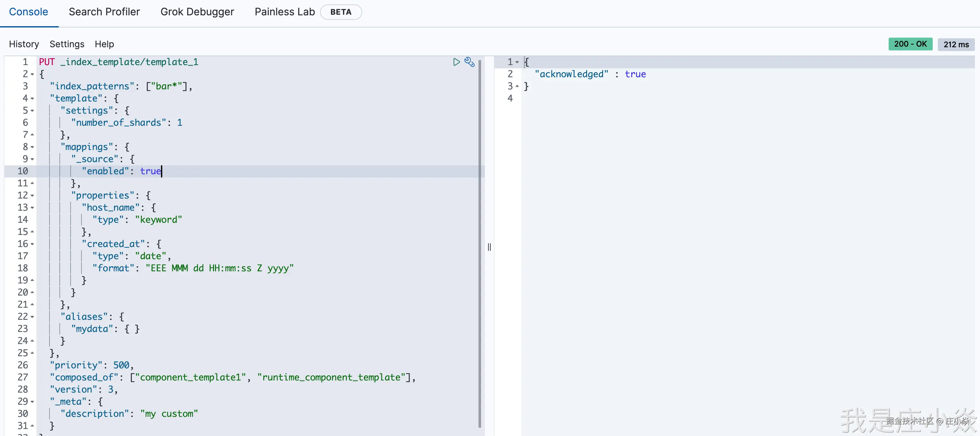
Task: Collapse the fold arrow on line 2
Action: (32, 74)
